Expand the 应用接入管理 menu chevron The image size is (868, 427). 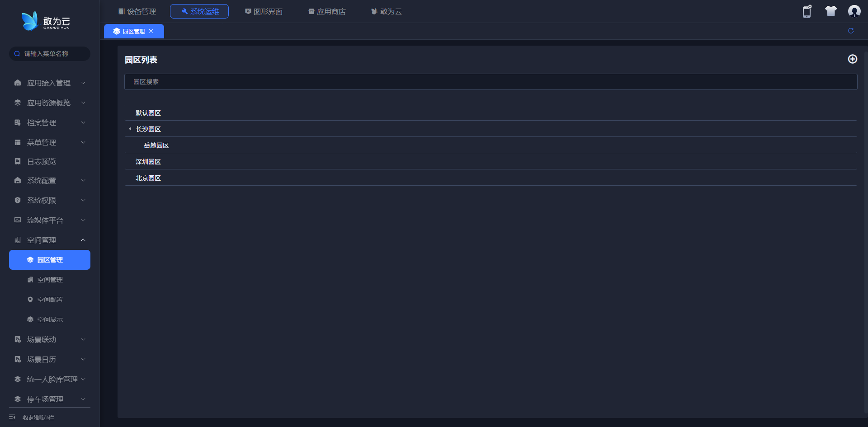[x=83, y=83]
